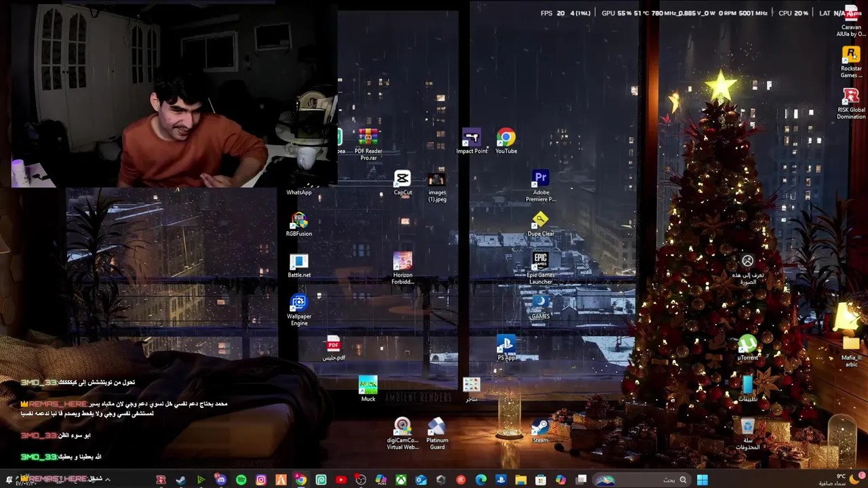Open the Store shortcut beside Muck
868x488 pixels.
(x=471, y=390)
